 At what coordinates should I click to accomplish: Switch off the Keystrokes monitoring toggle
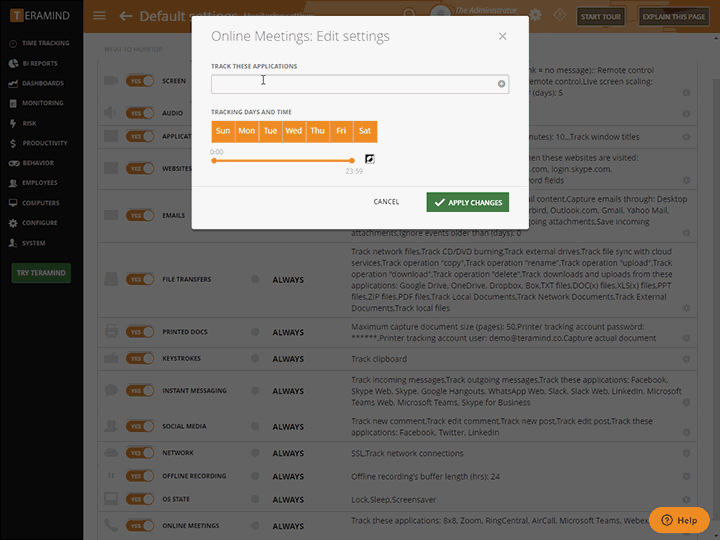140,359
